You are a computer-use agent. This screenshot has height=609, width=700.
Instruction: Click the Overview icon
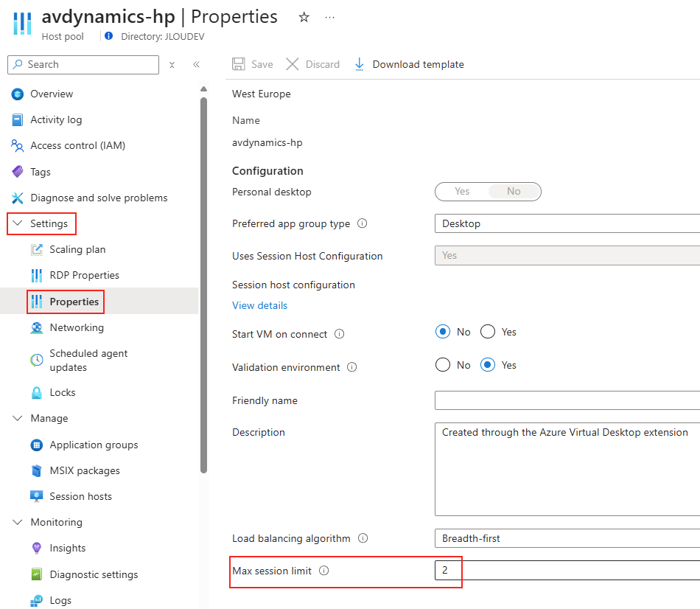[18, 94]
